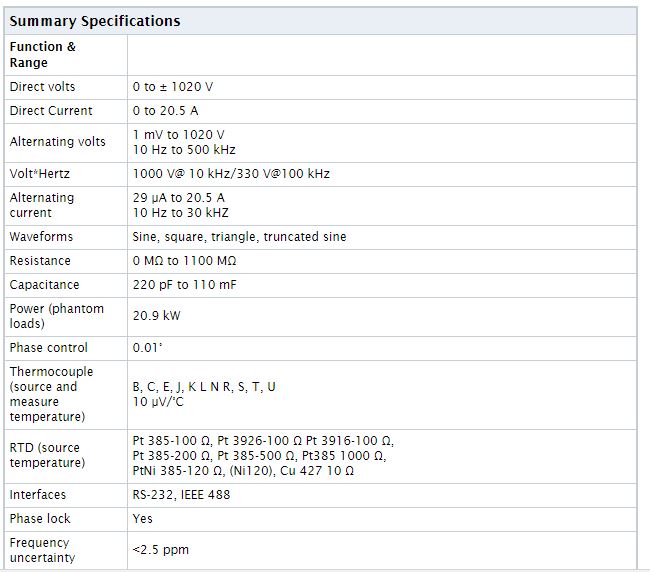Click the 'Thermocouple (source and measure temperature)' label
The width and height of the screenshot is (650, 572).
(x=51, y=394)
